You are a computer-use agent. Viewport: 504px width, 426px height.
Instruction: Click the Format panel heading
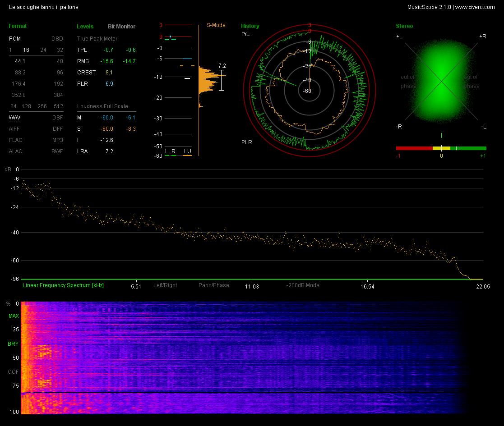tap(18, 26)
